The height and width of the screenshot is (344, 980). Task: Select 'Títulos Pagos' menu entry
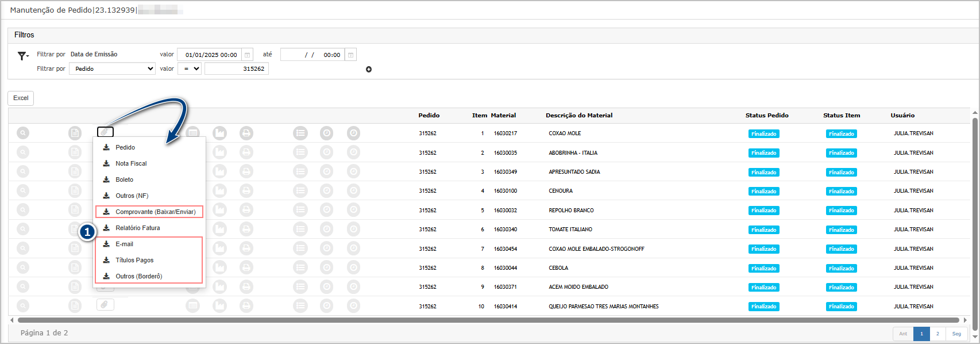[134, 260]
